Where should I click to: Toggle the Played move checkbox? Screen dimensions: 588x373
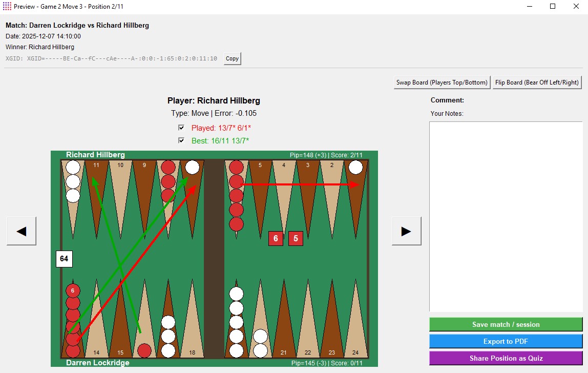pos(181,128)
